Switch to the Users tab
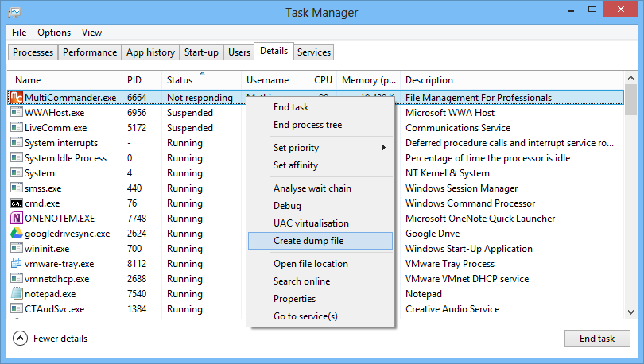 click(239, 52)
